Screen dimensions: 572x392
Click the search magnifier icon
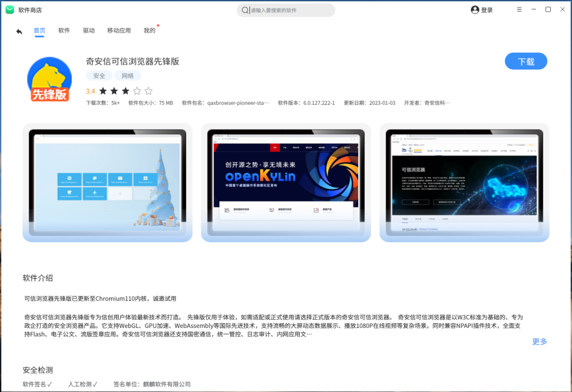click(245, 10)
